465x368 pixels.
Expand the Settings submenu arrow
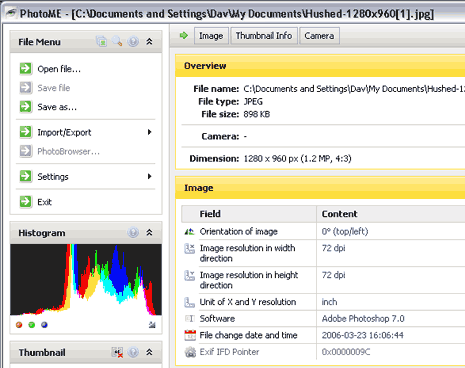point(150,176)
